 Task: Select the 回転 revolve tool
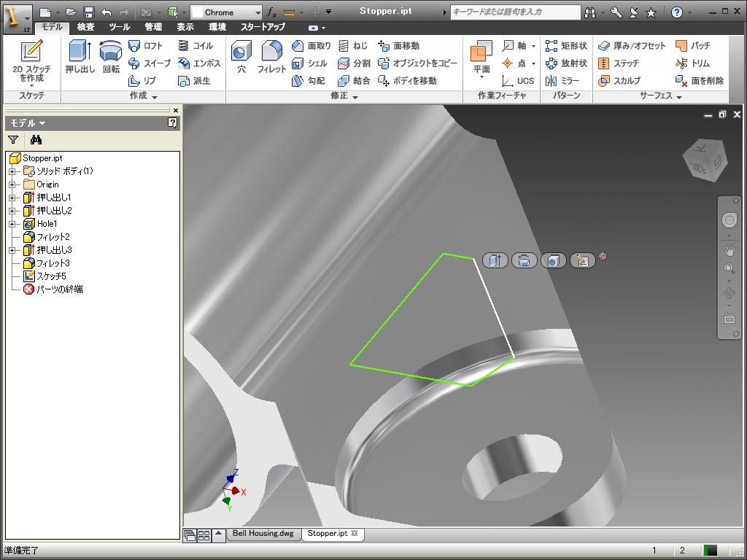pyautogui.click(x=111, y=58)
